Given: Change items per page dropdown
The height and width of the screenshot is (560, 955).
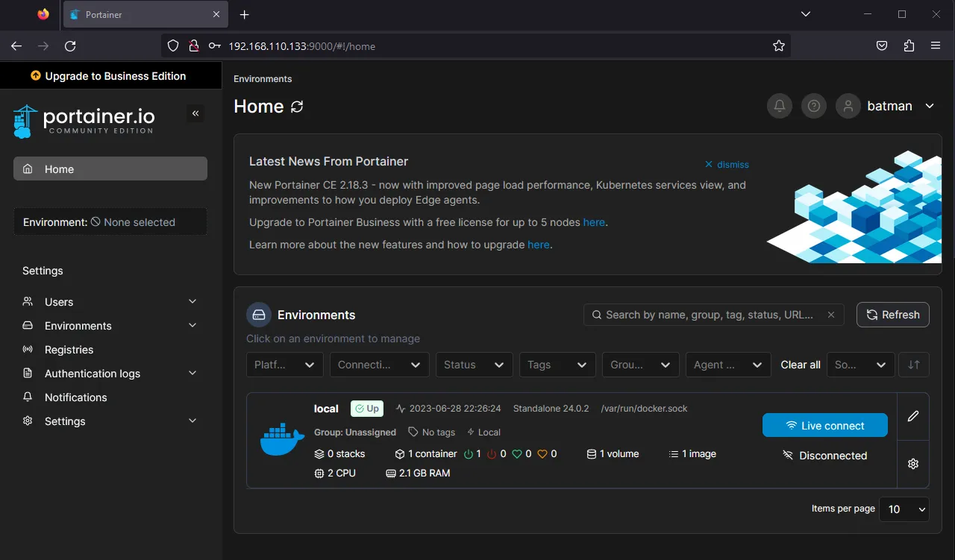Looking at the screenshot, I should [904, 509].
